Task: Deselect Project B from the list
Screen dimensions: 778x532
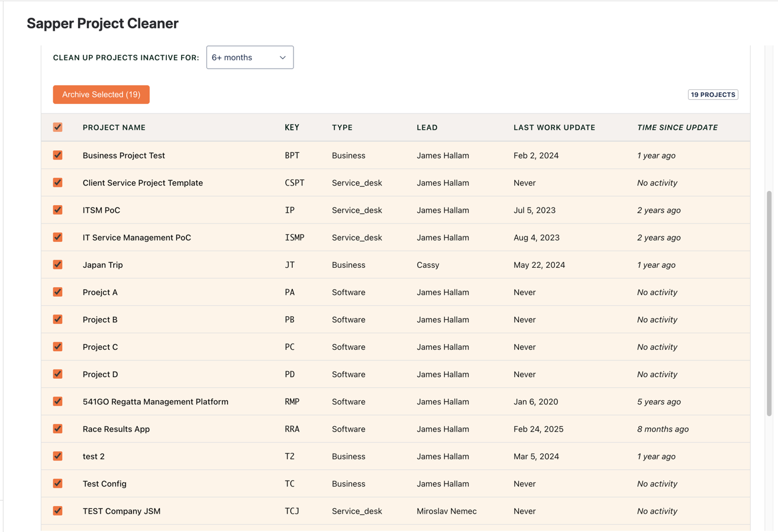Action: tap(57, 319)
